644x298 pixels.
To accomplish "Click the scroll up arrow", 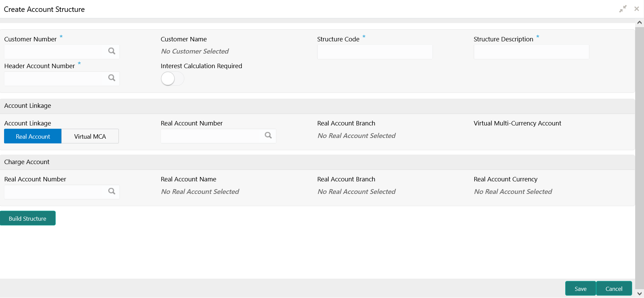I will point(640,22).
